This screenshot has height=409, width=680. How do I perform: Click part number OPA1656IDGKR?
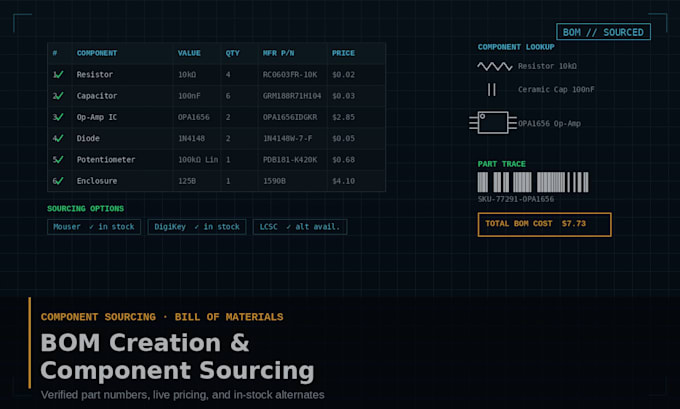pyautogui.click(x=290, y=117)
